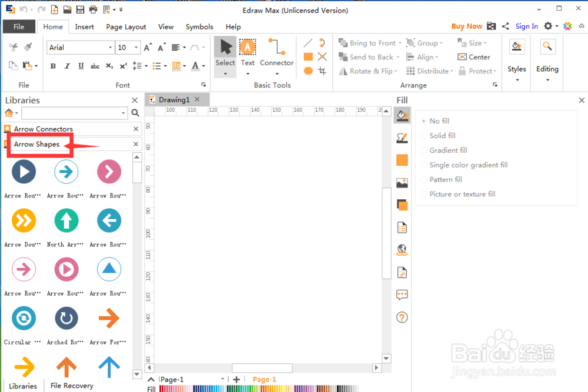Switch to the Insert ribbon tab
588x392 pixels.
pos(84,26)
